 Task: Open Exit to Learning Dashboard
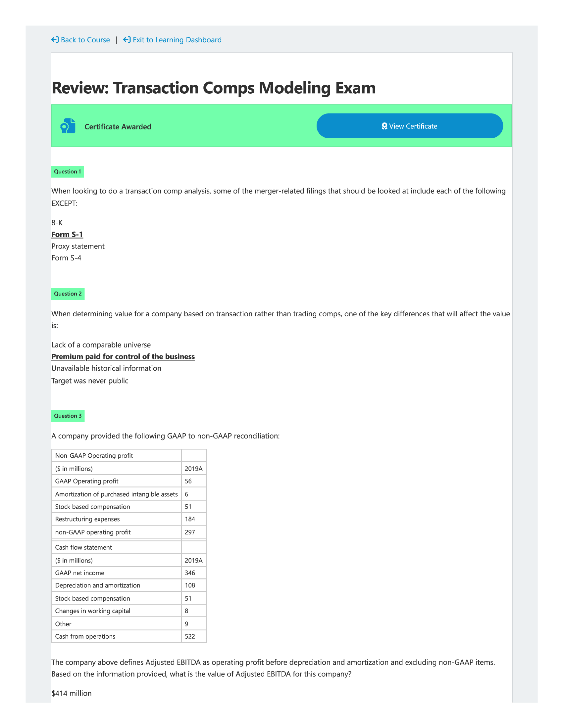click(177, 40)
